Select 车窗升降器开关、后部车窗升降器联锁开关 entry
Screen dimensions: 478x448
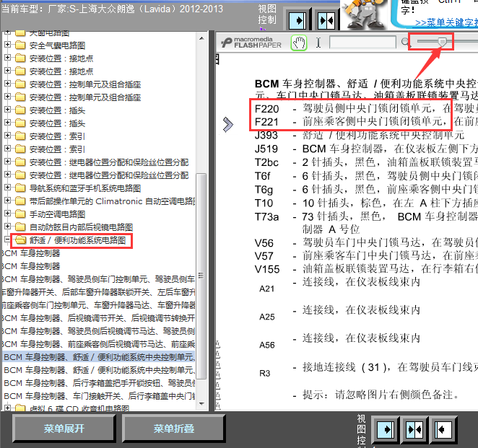tap(98, 292)
